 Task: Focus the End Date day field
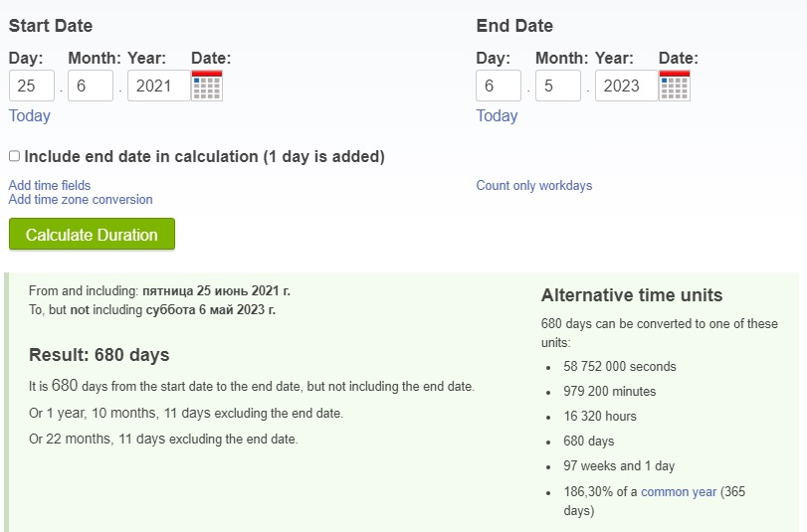499,86
